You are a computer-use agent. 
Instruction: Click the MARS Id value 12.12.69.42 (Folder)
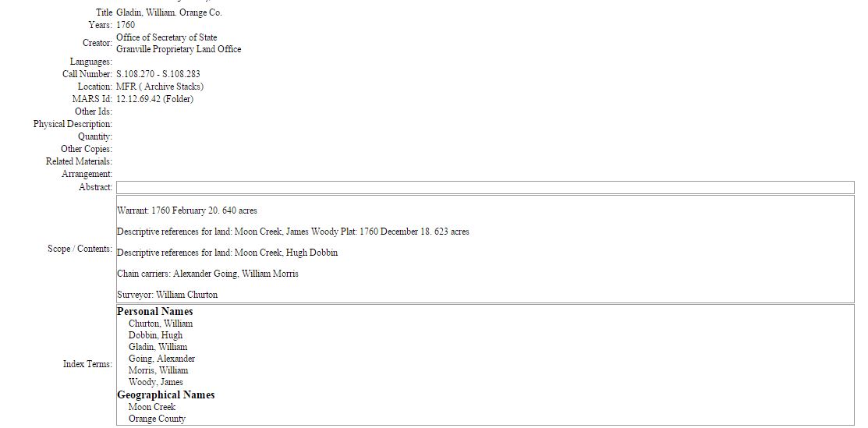click(154, 99)
